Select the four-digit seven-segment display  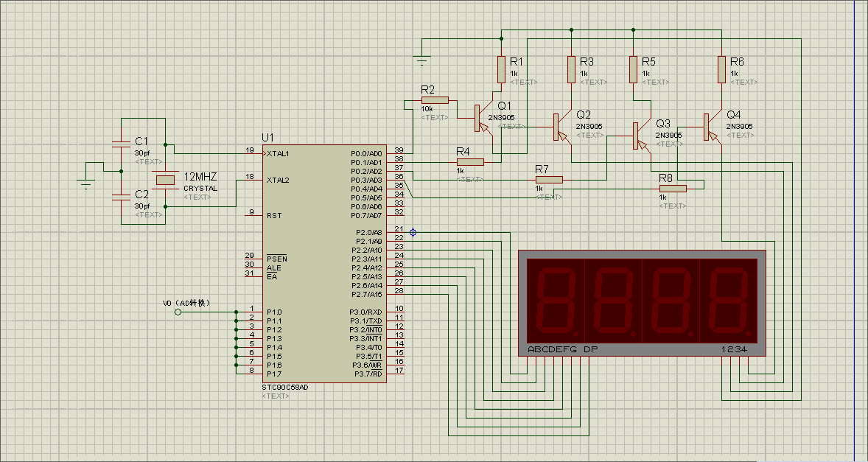642,303
